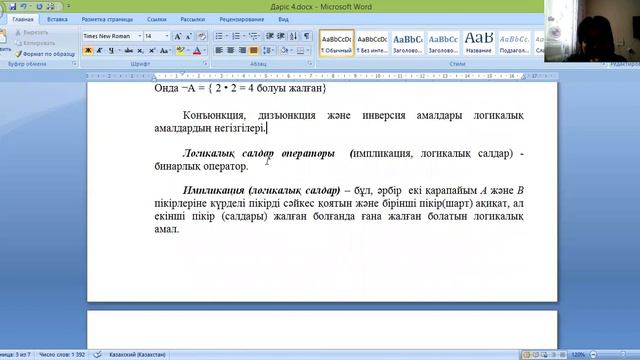Grow the font size
The image size is (640, 360).
coord(178,36)
